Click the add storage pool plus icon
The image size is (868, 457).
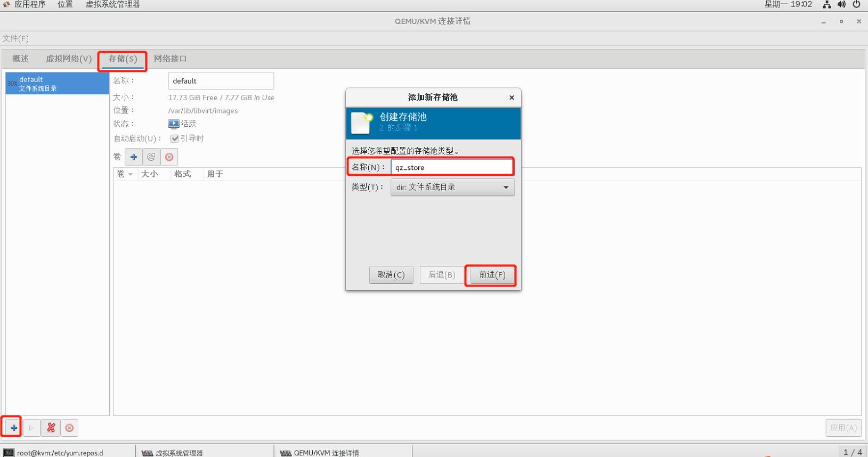(x=14, y=428)
